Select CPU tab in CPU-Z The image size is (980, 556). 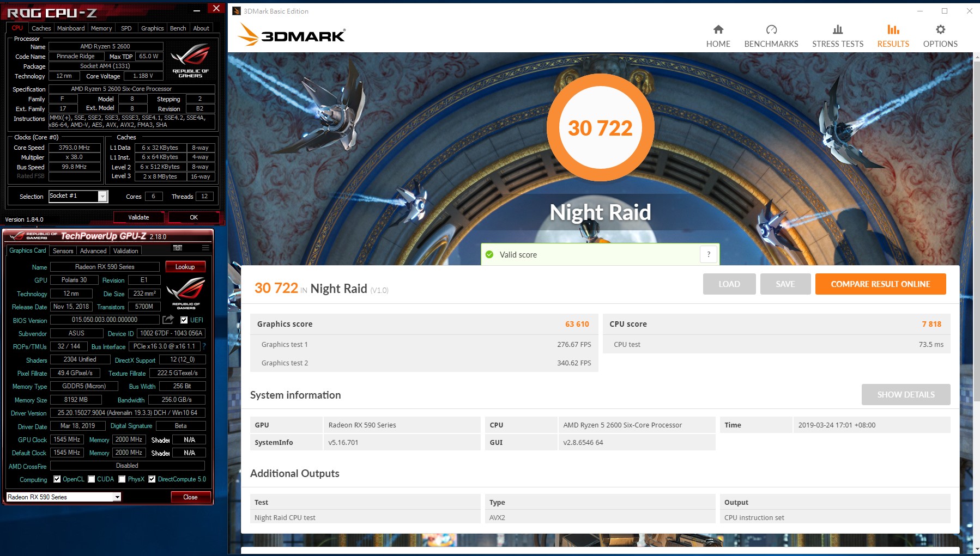tap(17, 28)
